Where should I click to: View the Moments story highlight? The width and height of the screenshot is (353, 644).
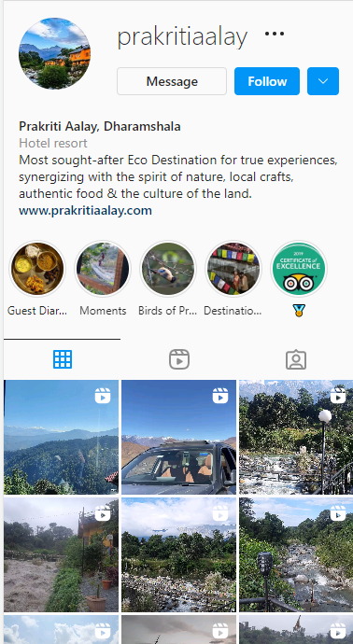[x=103, y=269]
